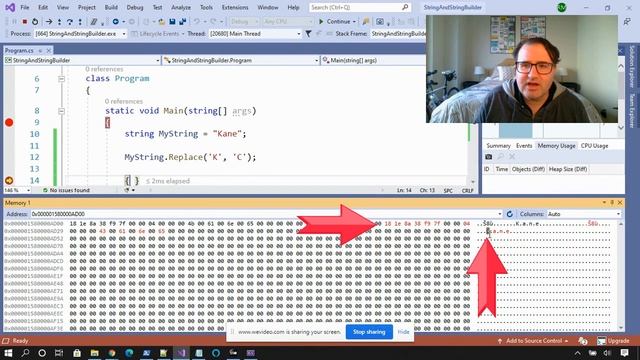Switch to the Memory Usage tab
The image size is (640, 360).
tap(556, 146)
